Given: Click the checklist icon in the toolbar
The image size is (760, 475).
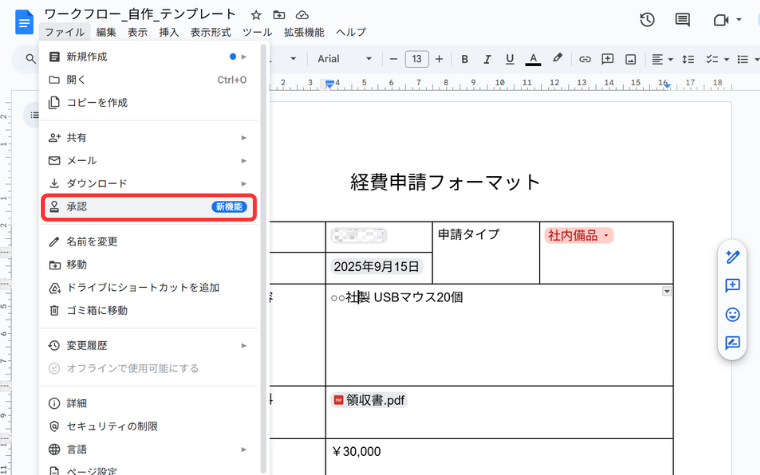Looking at the screenshot, I should (712, 59).
